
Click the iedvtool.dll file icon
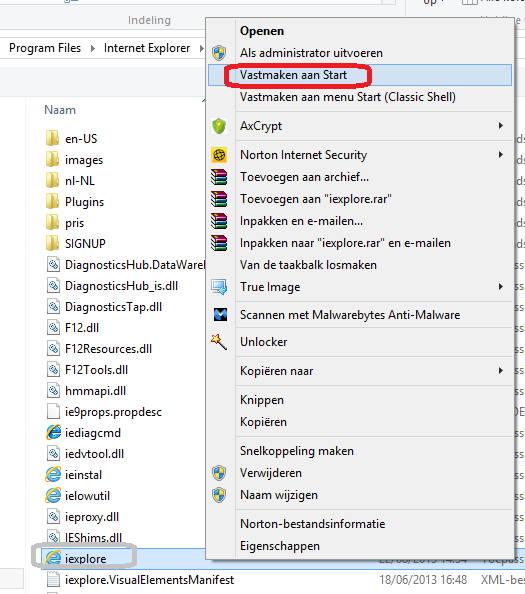click(53, 453)
